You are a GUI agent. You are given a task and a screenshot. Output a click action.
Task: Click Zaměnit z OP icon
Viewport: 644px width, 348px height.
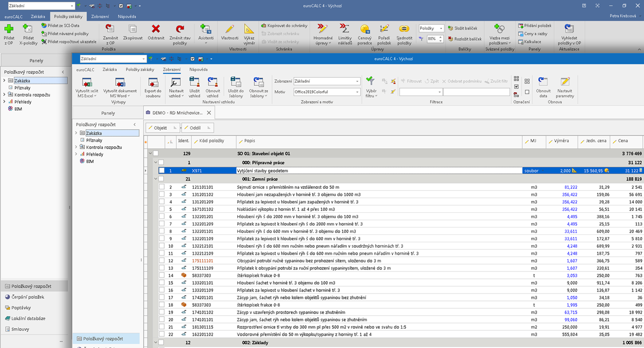(x=109, y=29)
